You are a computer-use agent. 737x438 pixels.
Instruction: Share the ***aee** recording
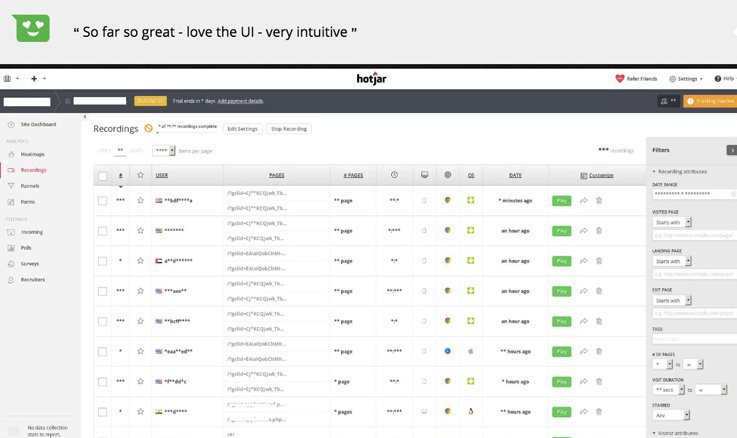click(584, 291)
